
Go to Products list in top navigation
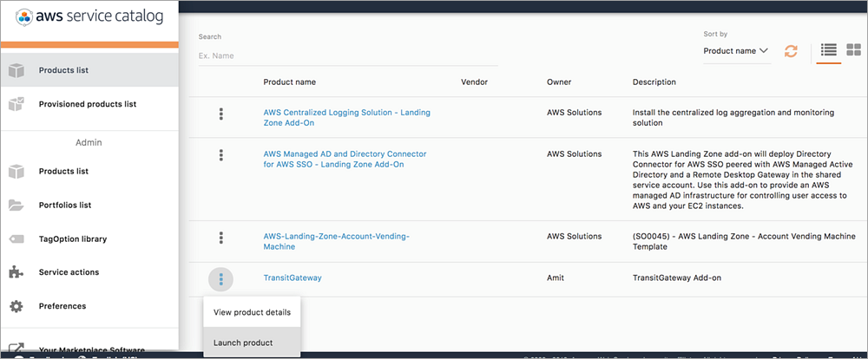[x=89, y=70]
